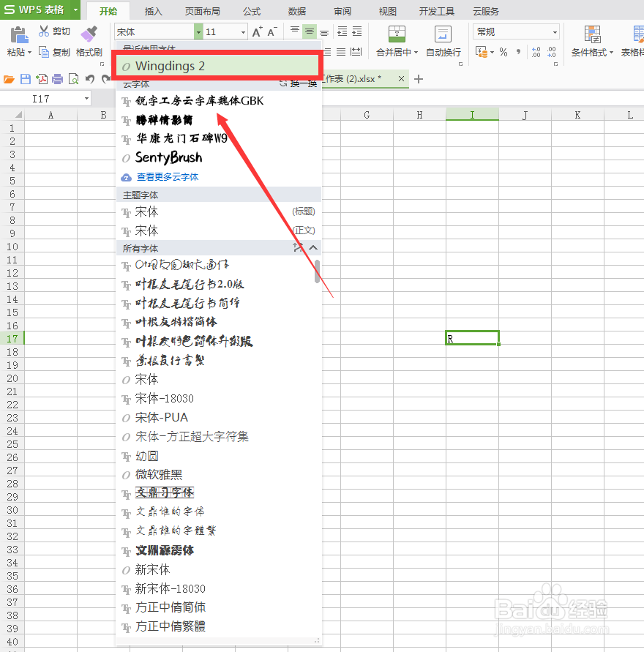Click the Print icon in quick toolbar
This screenshot has width=644, height=652.
pos(57,79)
